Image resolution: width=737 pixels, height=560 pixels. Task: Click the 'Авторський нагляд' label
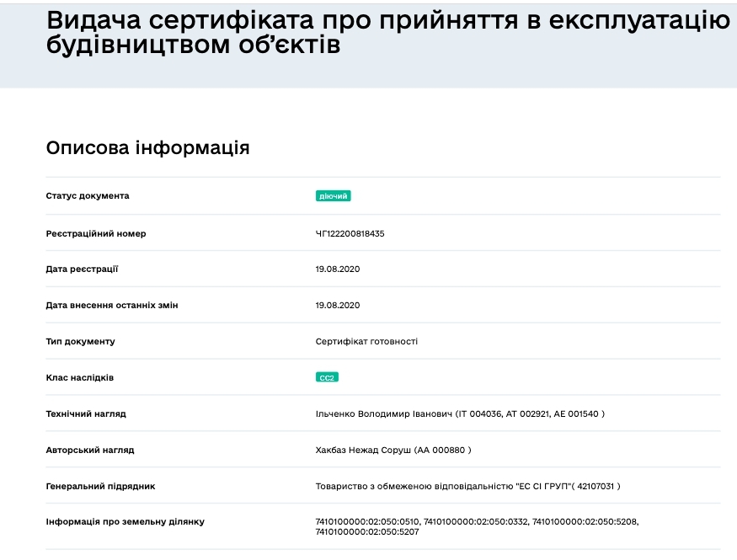click(x=90, y=450)
